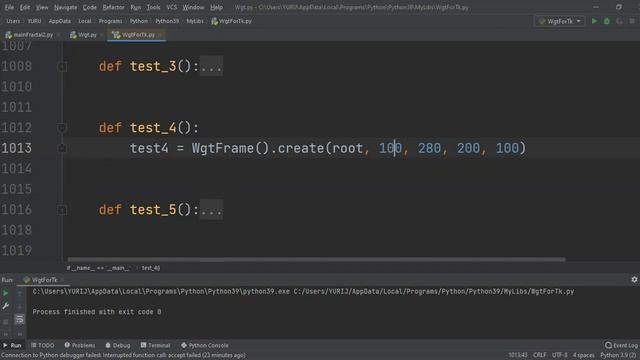The height and width of the screenshot is (360, 640).
Task: Open the Navigate menu
Action: [66, 7]
